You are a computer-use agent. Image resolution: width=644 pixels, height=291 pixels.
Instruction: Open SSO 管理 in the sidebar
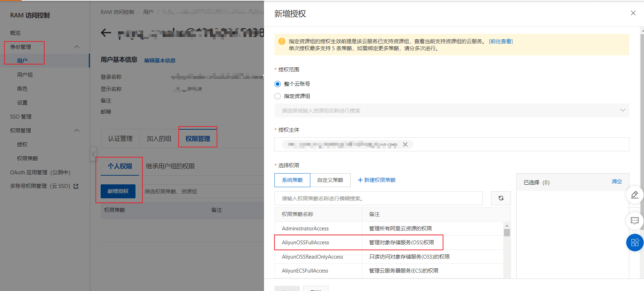tap(21, 116)
